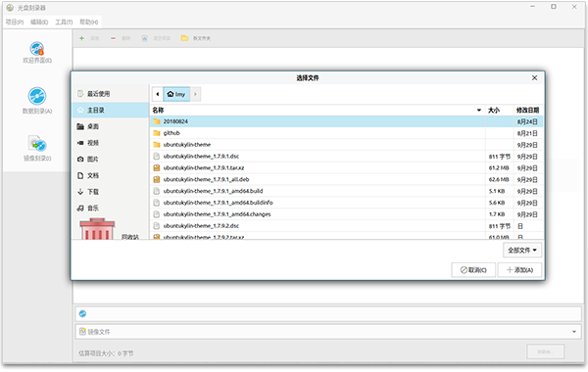Click the Home (主目录) house icon in sidebar
This screenshot has width=588, height=372.
click(x=80, y=111)
